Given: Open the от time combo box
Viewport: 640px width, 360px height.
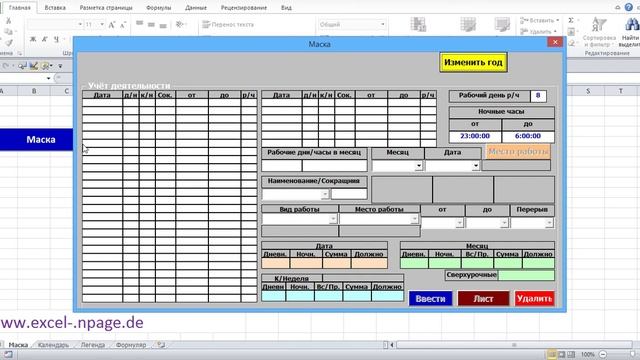Looking at the screenshot, I should pos(459,223).
